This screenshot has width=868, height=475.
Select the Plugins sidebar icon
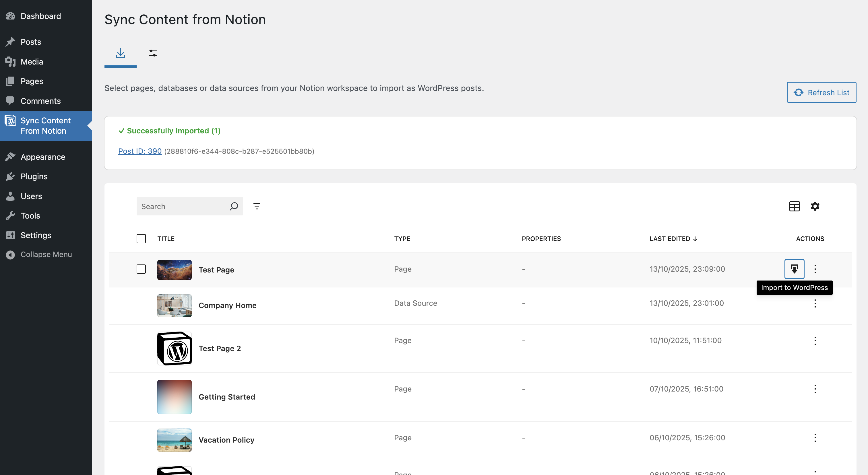(10, 176)
